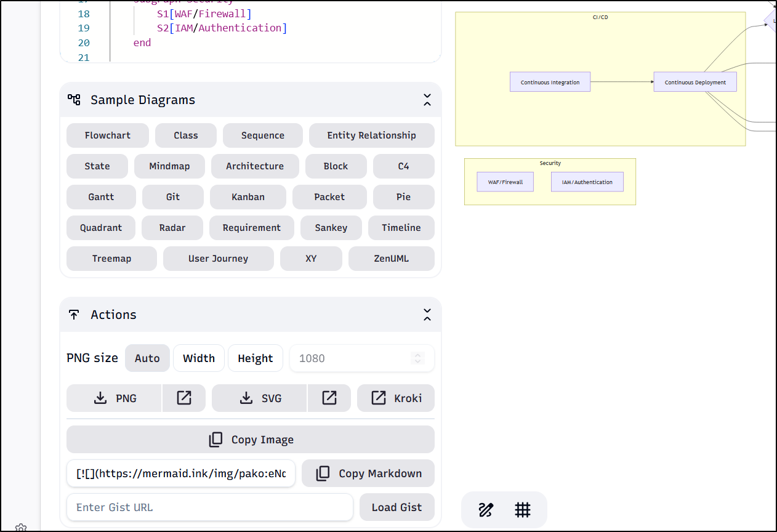
Task: Click the Enter Gist URL field
Action: tap(209, 507)
